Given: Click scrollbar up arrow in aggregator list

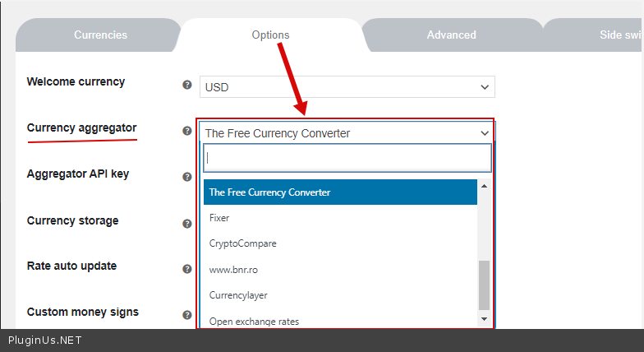Looking at the screenshot, I should pos(484,187).
